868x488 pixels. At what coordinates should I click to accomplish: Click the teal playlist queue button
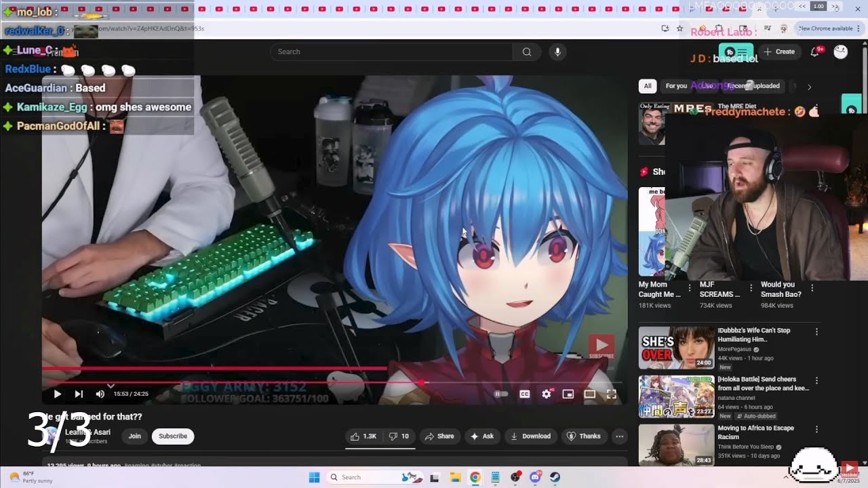point(736,52)
